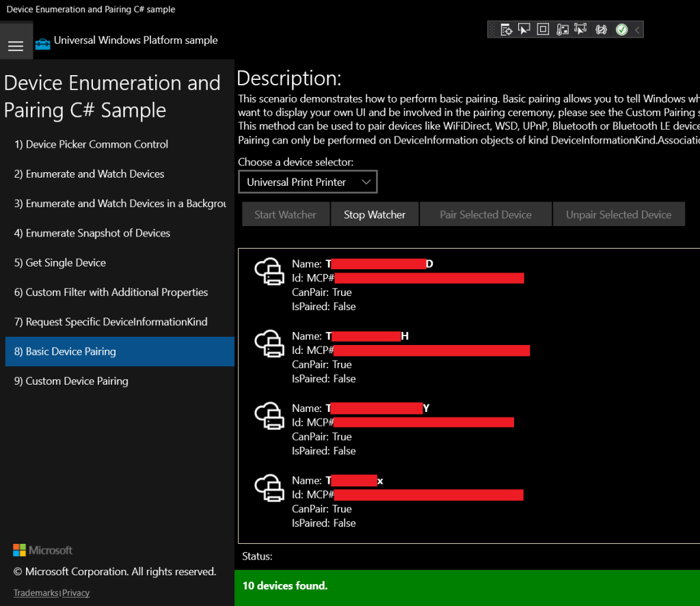Open the Universal Print Printer dropdown
This screenshot has width=700, height=606.
coord(308,182)
